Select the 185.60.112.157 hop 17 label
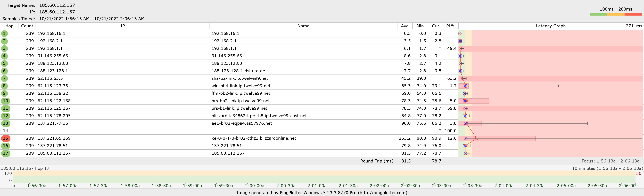Image resolution: width=644 pixels, height=196 pixels. point(25,168)
